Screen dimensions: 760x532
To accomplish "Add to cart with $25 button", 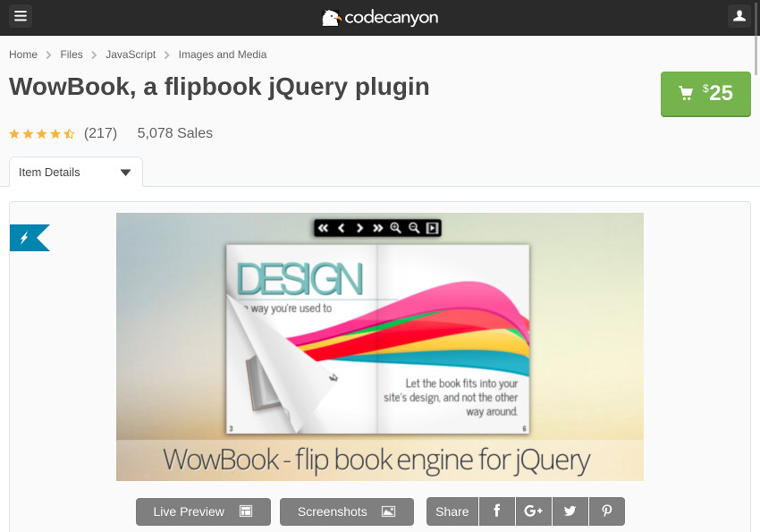I will [x=705, y=94].
